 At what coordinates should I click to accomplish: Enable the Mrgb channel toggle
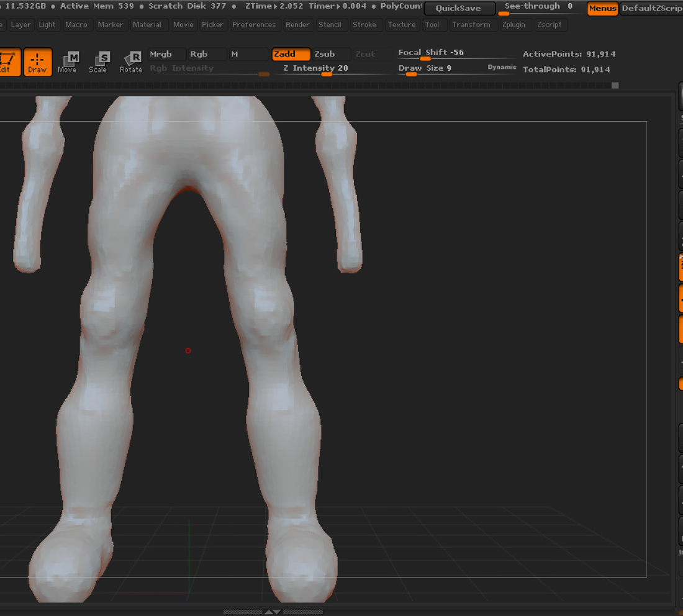pos(166,54)
